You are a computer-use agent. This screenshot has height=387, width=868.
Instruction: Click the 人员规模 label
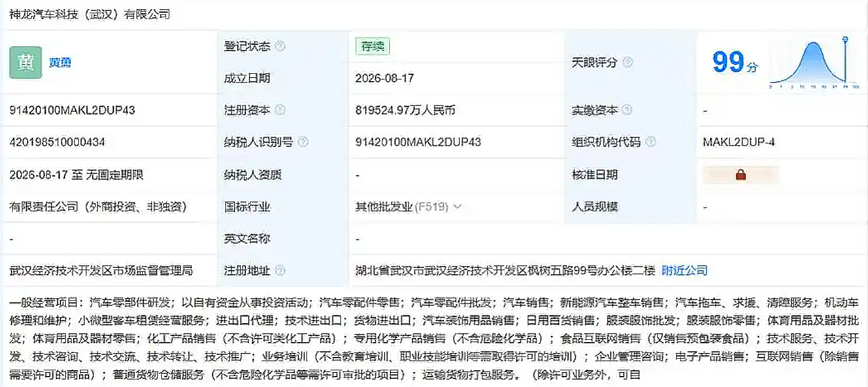595,206
